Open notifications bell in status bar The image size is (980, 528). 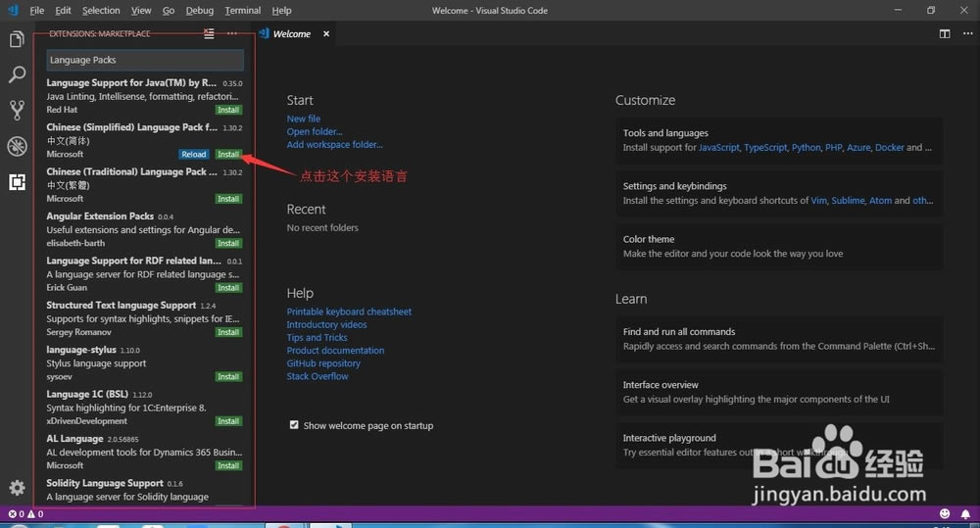point(965,513)
